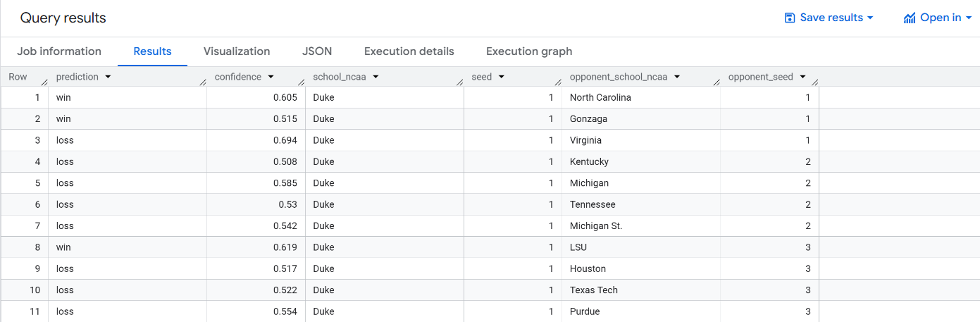
Task: Open the opponent_school_ncaa column sort menu
Action: 677,77
